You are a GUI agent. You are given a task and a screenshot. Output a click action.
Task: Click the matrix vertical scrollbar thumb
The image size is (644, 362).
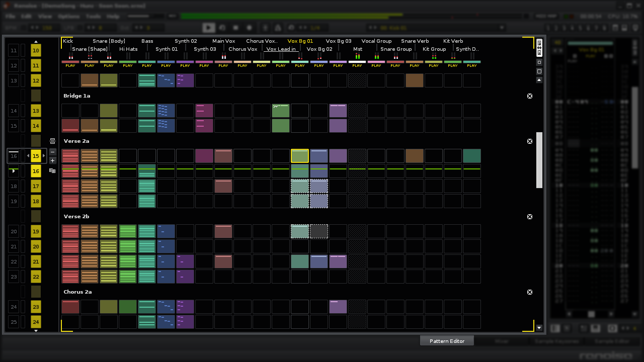click(x=539, y=160)
